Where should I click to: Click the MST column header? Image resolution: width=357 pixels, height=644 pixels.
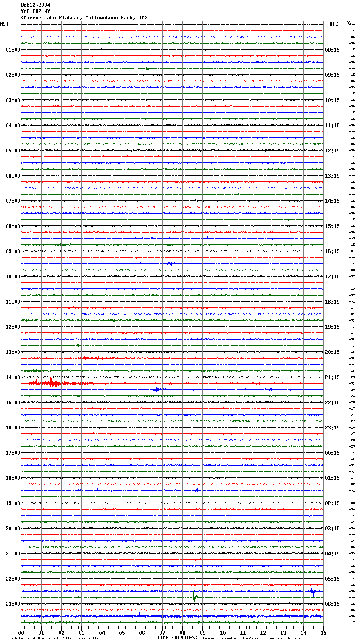pyautogui.click(x=4, y=24)
